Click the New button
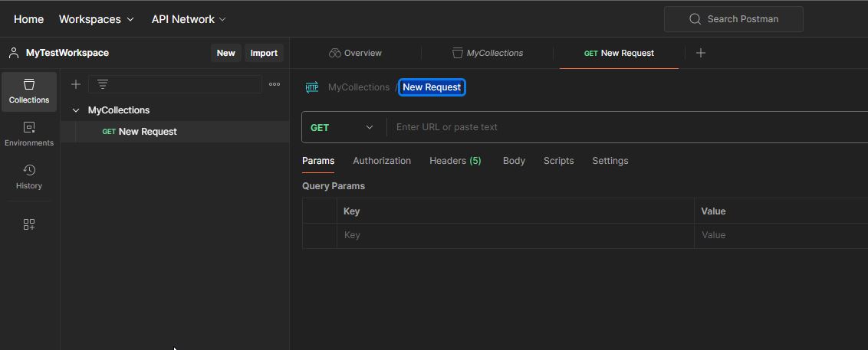868x350 pixels. [226, 53]
